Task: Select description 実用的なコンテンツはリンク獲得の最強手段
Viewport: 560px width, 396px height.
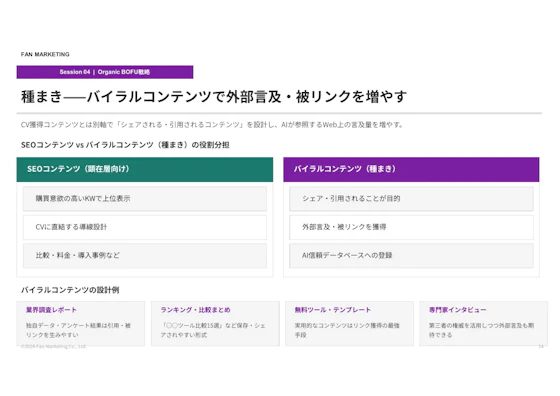Action: (347, 330)
